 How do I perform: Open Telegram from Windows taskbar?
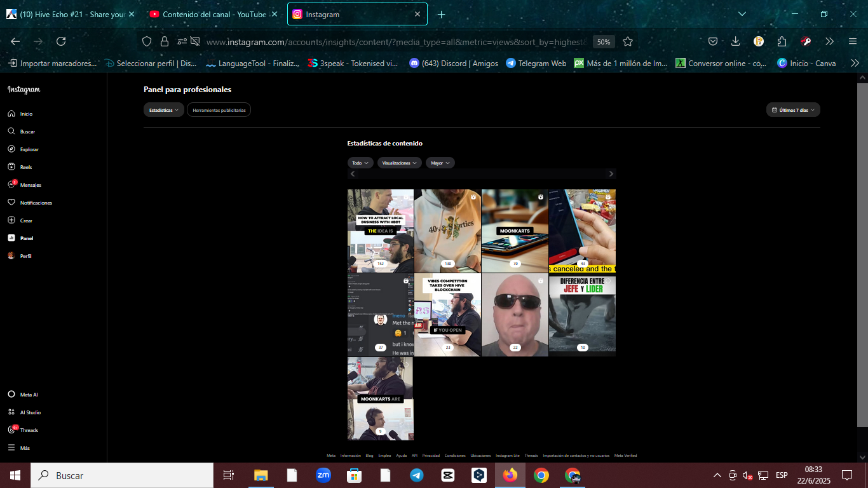coord(417,475)
